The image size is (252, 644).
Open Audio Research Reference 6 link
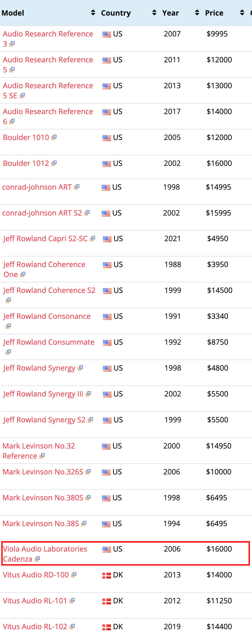point(48,112)
